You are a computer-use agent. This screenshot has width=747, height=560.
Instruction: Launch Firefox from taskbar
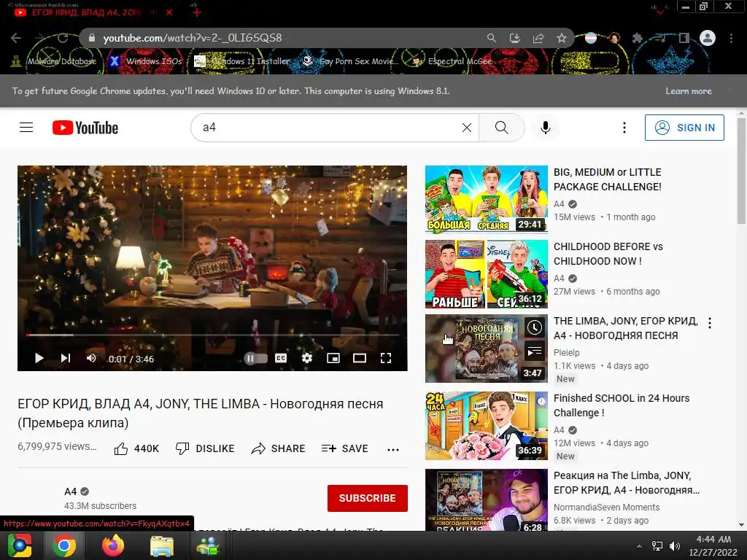click(x=113, y=545)
